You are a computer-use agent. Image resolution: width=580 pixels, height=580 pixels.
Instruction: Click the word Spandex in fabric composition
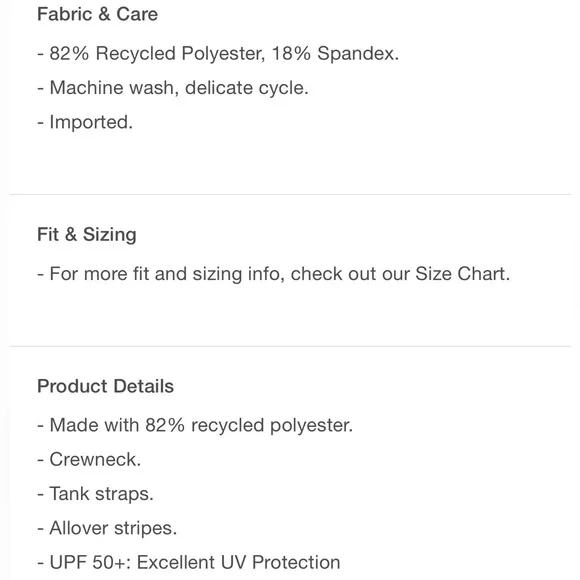click(x=358, y=53)
